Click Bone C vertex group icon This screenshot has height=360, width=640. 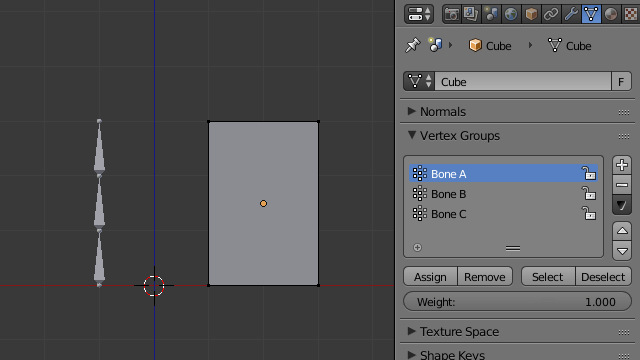[419, 213]
